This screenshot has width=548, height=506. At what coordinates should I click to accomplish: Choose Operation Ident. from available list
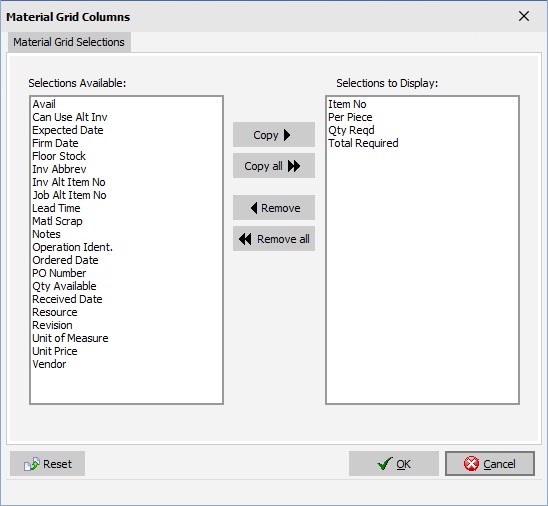tap(73, 247)
